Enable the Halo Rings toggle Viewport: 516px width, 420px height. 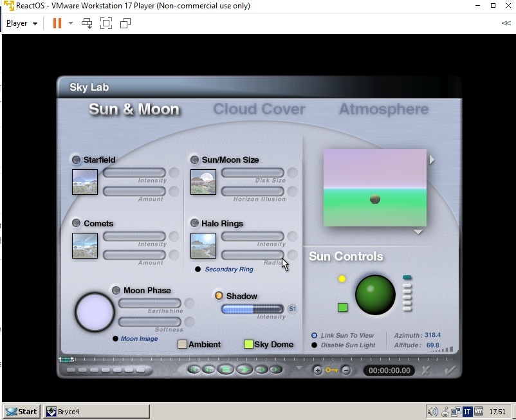pos(194,223)
